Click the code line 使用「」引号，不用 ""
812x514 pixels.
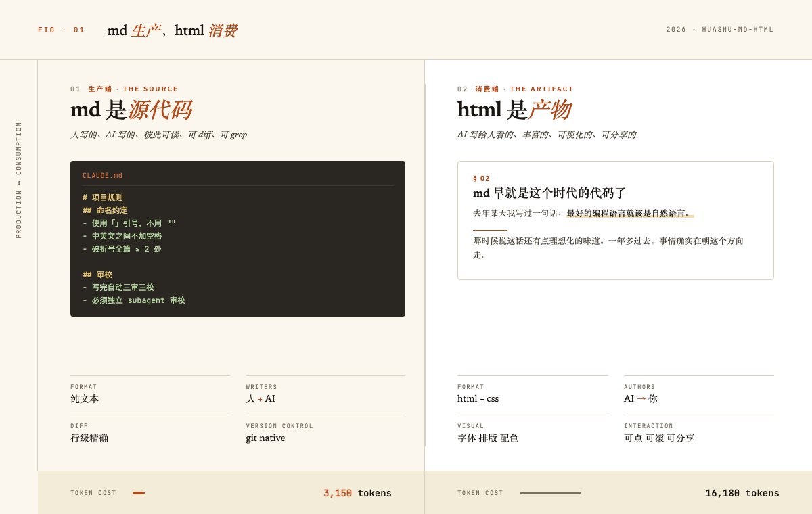click(x=129, y=223)
